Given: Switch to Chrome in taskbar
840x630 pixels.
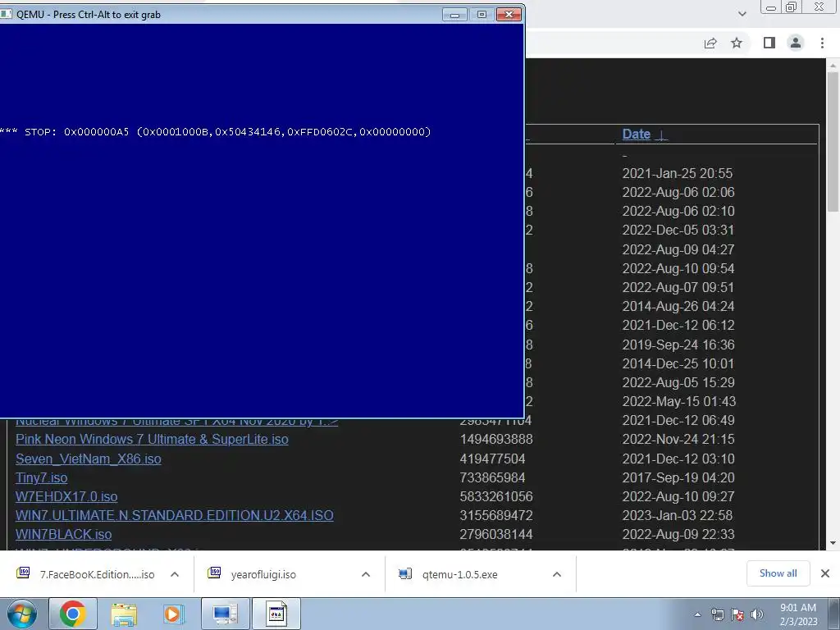Looking at the screenshot, I should pyautogui.click(x=73, y=614).
